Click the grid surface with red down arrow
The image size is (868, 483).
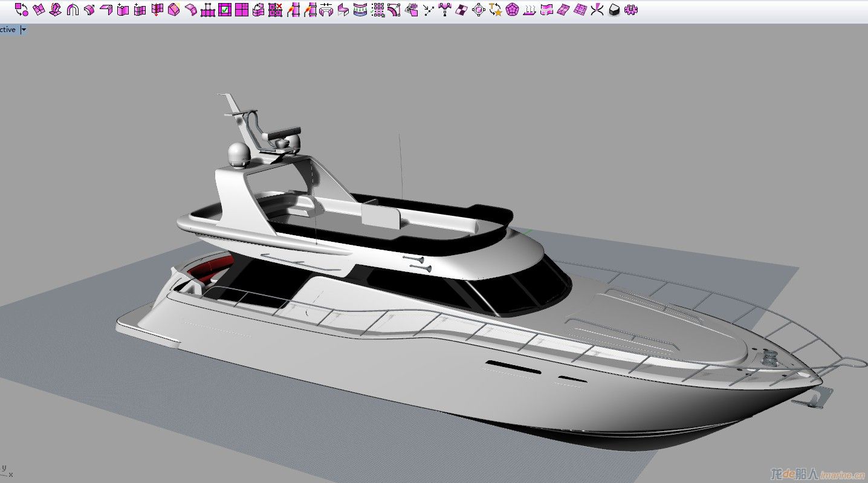tap(157, 10)
